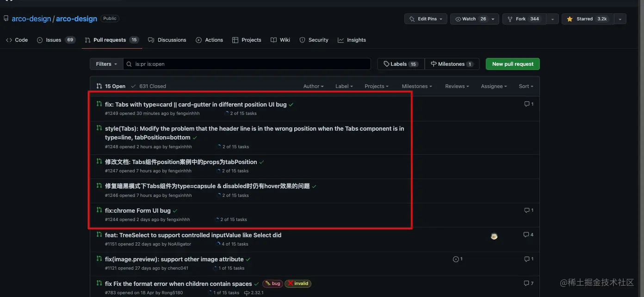
Task: Click the comment icon on PR #1249
Action: tap(529, 104)
